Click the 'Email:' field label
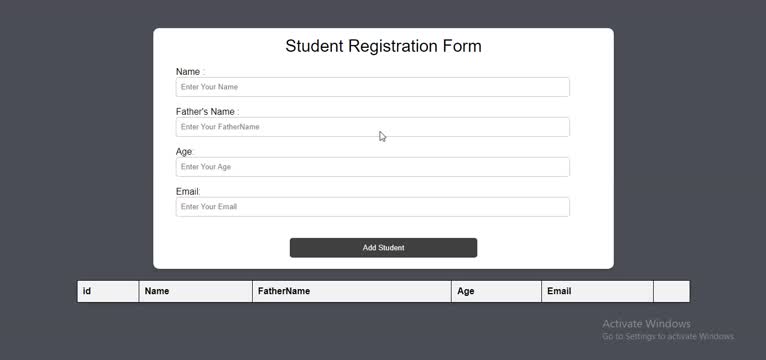This screenshot has width=766, height=360. pyautogui.click(x=188, y=192)
